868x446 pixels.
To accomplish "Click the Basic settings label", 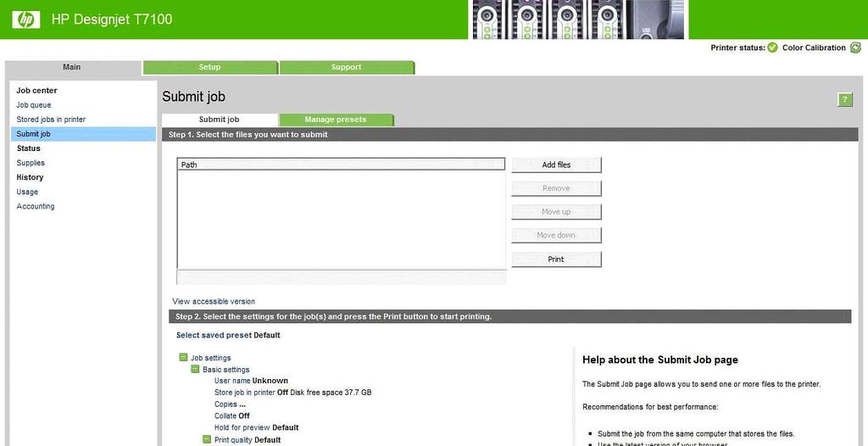I will pos(225,370).
